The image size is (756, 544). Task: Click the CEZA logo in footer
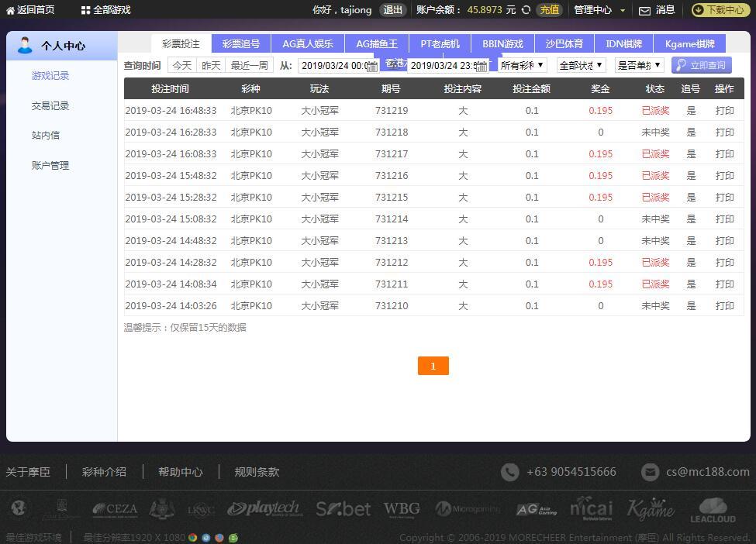[116, 509]
